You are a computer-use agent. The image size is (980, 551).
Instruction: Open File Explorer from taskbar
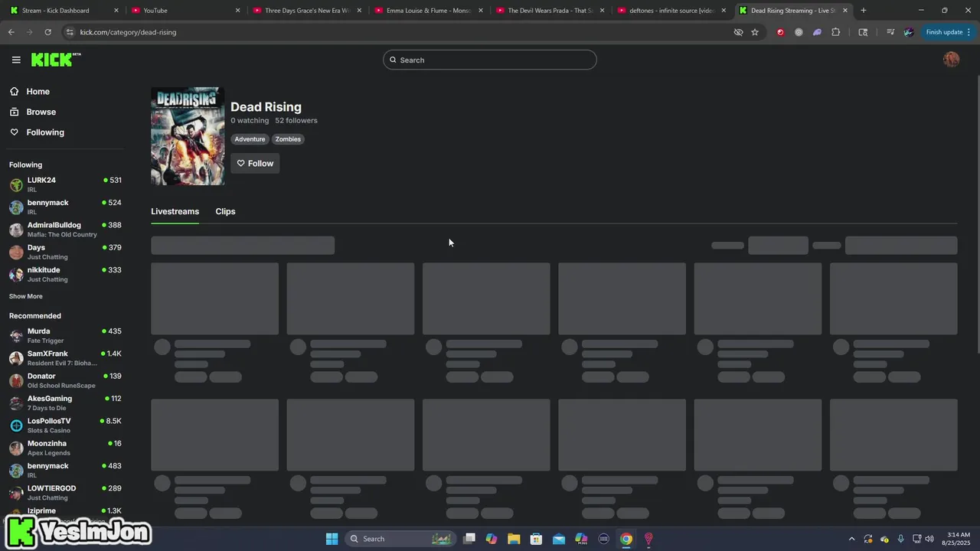514,539
